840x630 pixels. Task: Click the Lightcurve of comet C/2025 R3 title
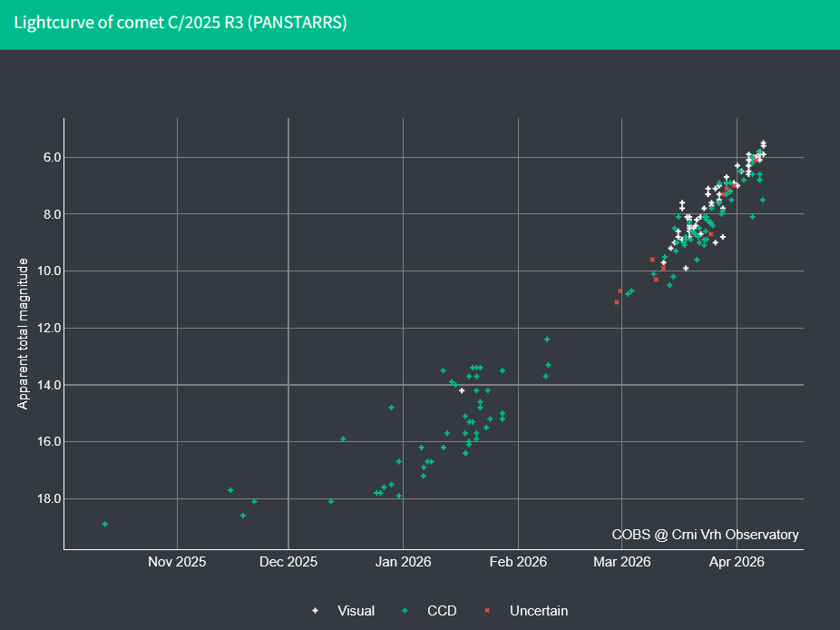[181, 23]
